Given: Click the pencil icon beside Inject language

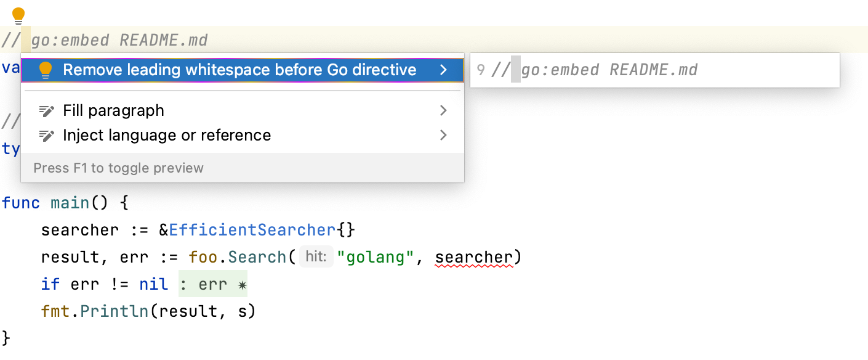Looking at the screenshot, I should 47,136.
